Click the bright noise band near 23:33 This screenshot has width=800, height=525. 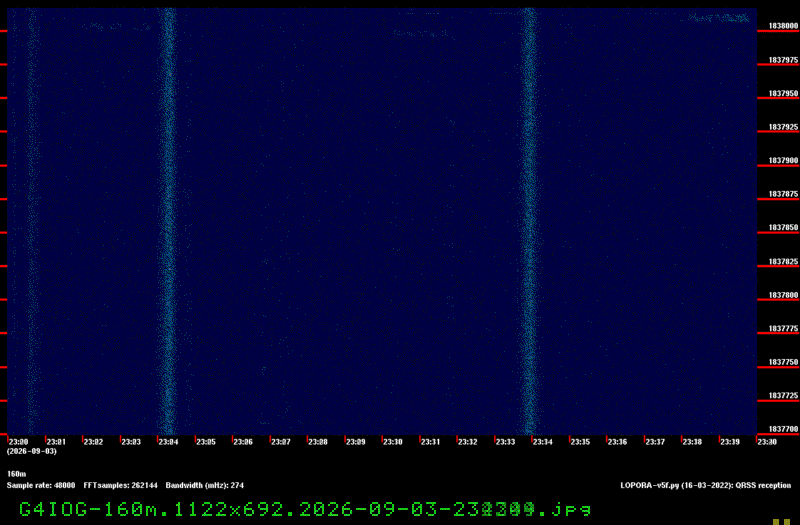530,221
